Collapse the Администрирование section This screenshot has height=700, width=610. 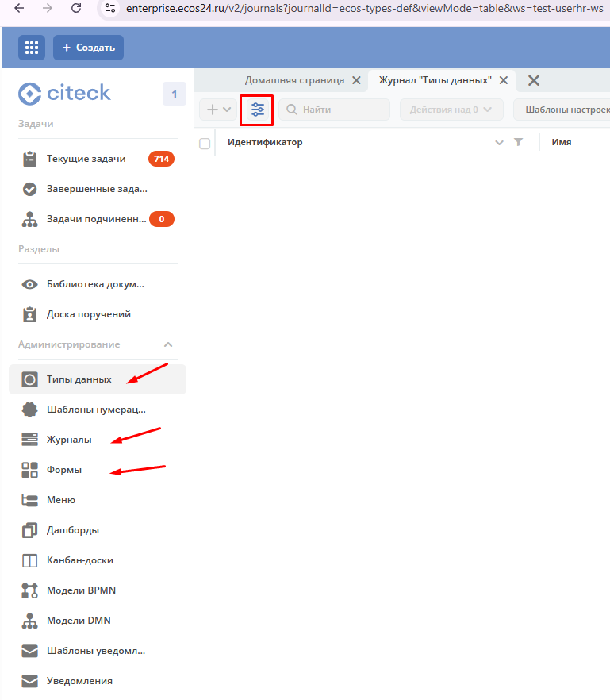click(168, 344)
